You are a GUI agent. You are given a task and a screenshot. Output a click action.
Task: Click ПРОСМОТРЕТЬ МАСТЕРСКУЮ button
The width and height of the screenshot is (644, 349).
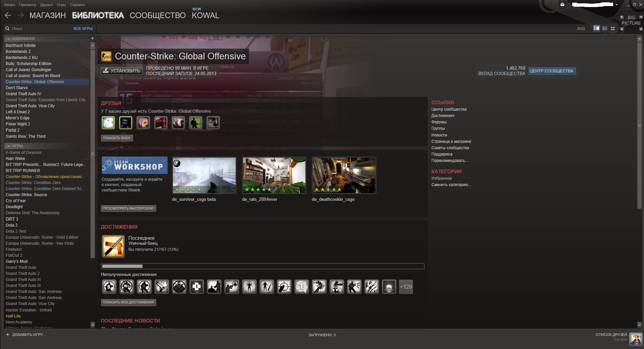(128, 208)
